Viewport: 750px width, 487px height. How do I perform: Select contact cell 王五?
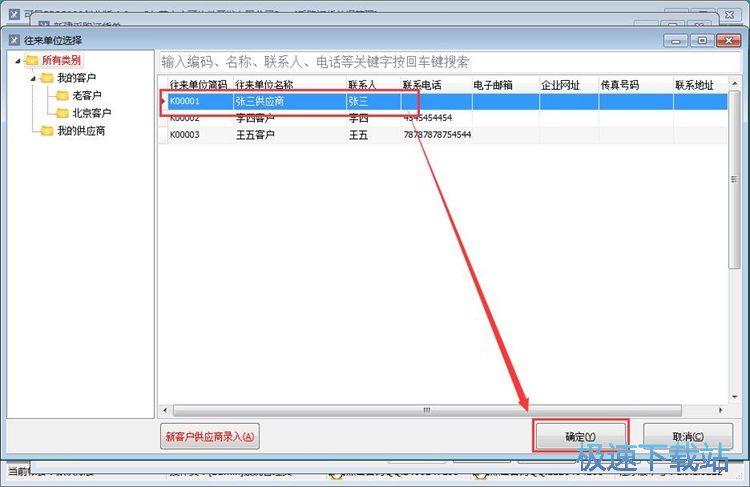point(373,134)
